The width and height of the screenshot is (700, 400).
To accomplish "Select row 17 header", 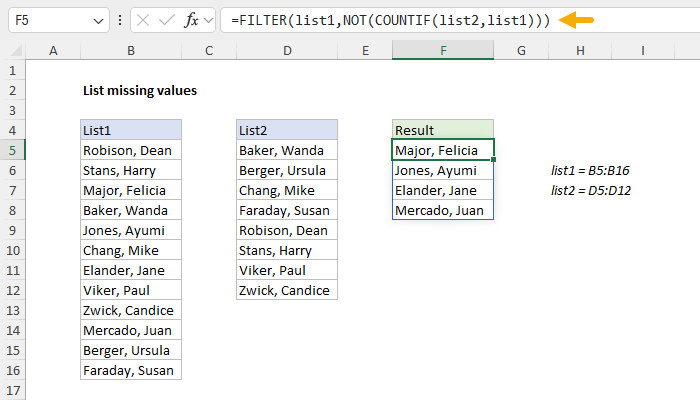I will tap(12, 390).
